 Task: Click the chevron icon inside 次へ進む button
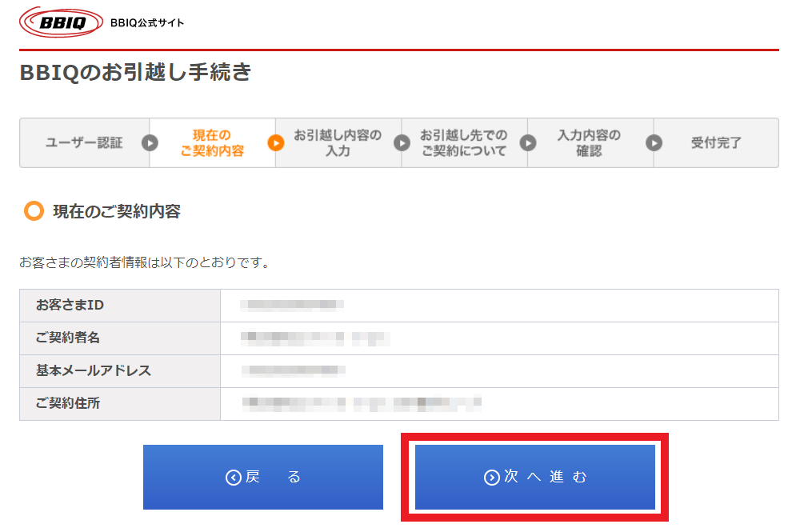point(492,478)
